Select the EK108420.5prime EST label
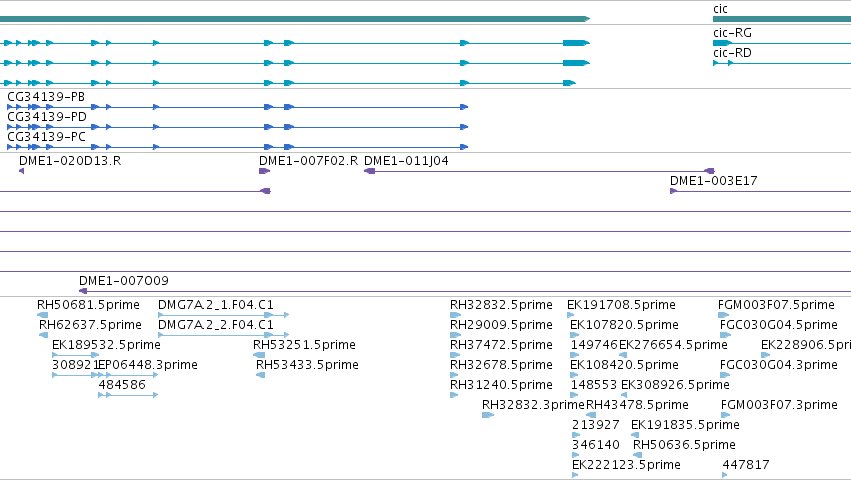851x480 pixels. pyautogui.click(x=624, y=365)
